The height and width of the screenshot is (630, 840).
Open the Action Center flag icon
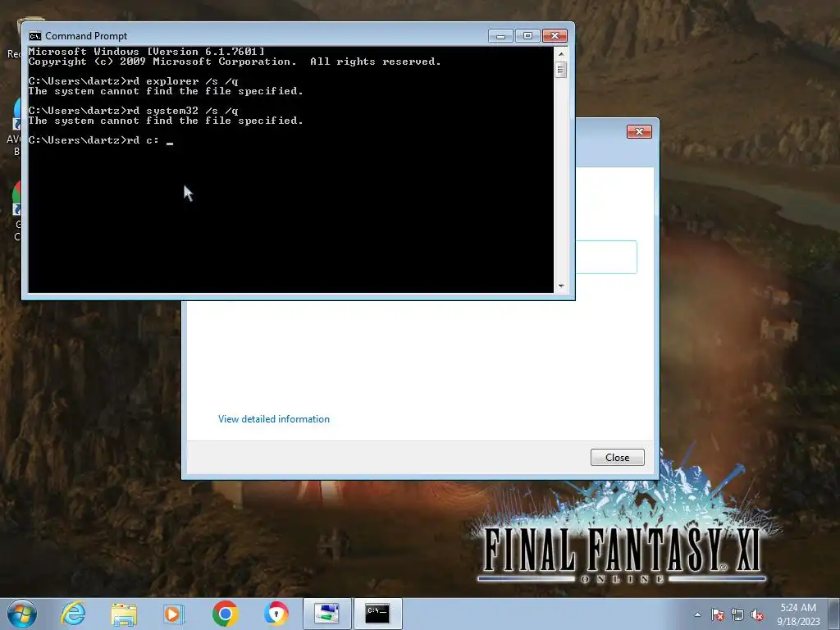coord(718,614)
